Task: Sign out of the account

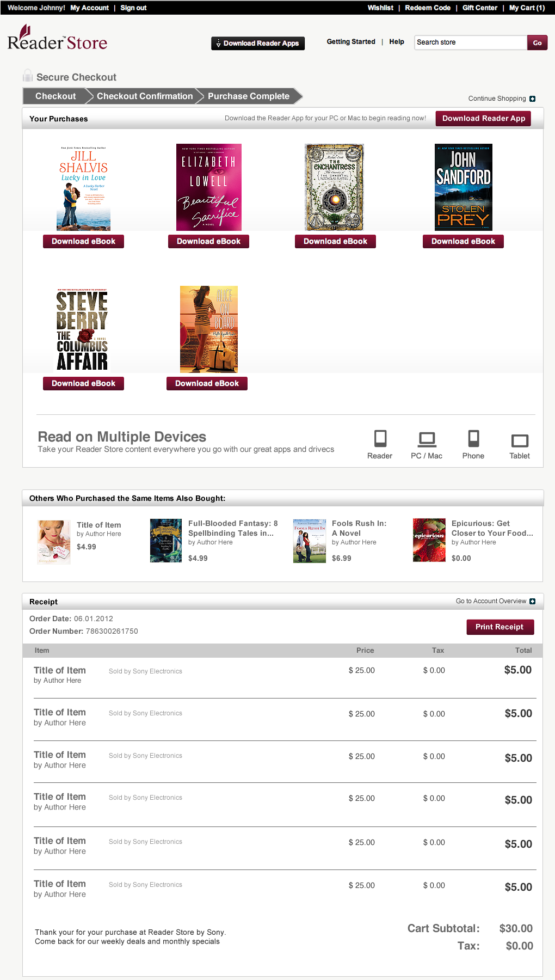Action: point(133,8)
